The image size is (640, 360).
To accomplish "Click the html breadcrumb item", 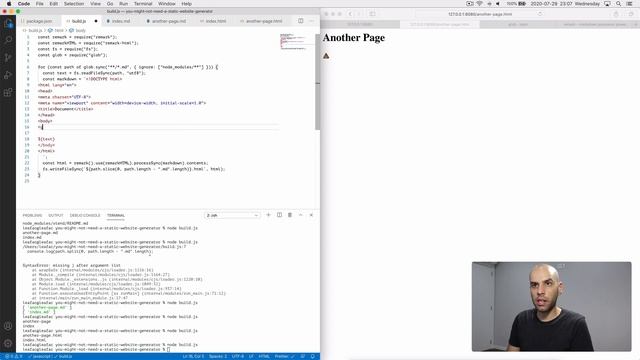I will point(59,30).
